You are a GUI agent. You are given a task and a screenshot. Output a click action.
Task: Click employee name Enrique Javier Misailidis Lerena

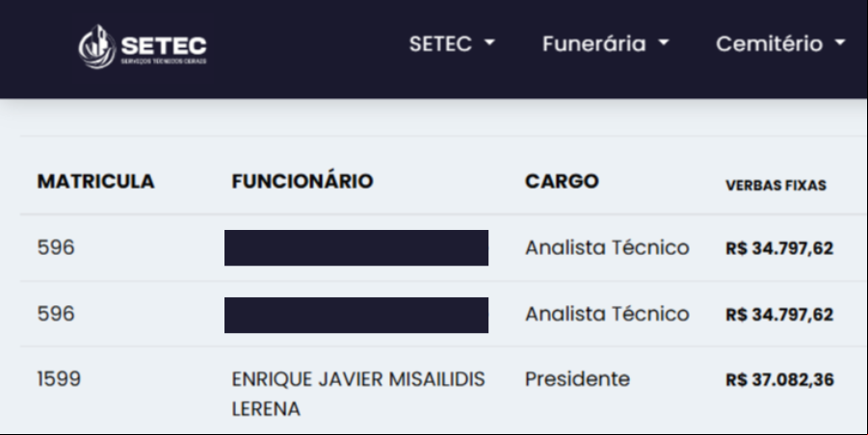pos(358,394)
